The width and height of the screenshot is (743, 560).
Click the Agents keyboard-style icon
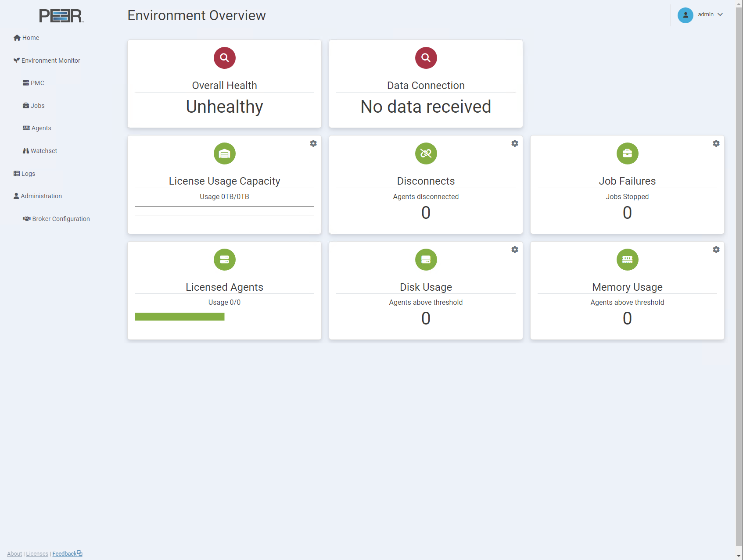pyautogui.click(x=26, y=128)
